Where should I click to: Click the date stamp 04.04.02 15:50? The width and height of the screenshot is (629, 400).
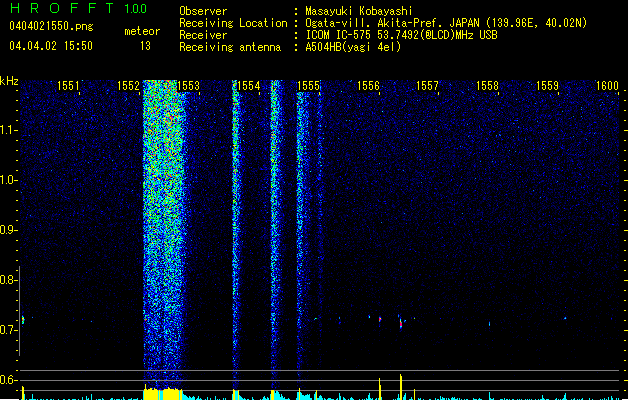pyautogui.click(x=51, y=46)
